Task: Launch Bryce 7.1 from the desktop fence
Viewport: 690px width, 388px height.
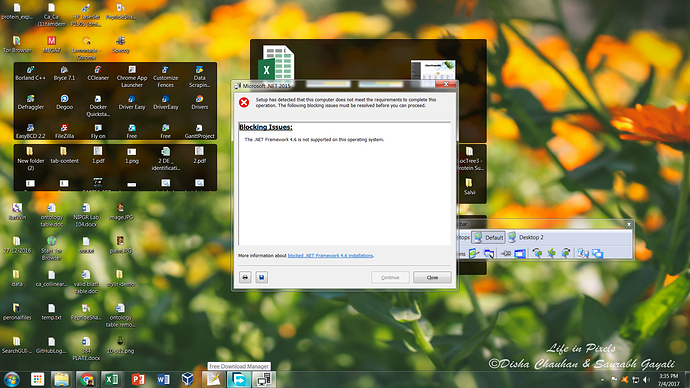Action: point(64,73)
